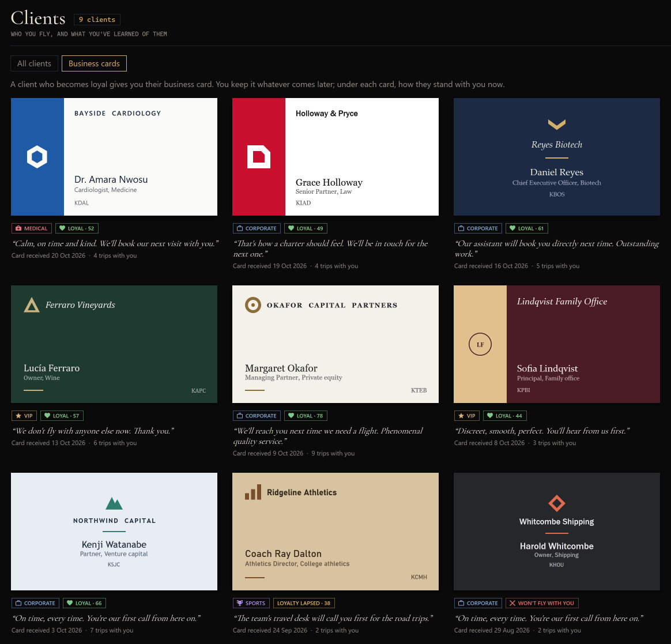Click the LOYAL · 78 badge
The height and width of the screenshot is (644, 671).
click(306, 416)
